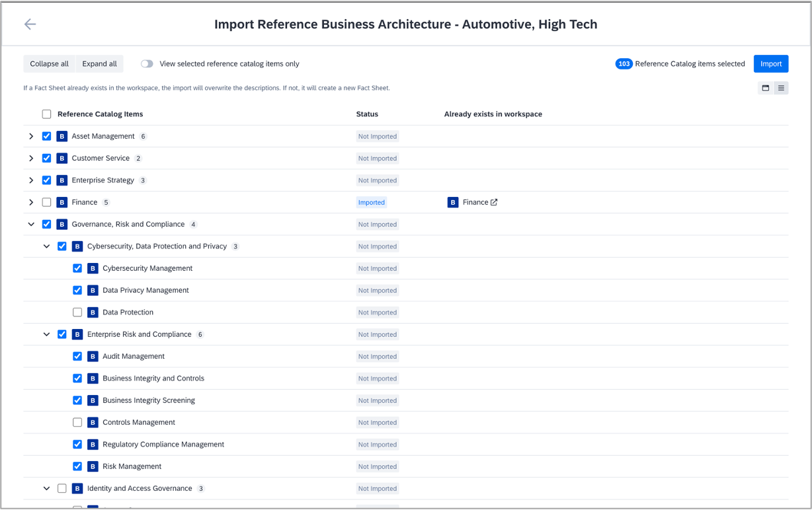
Task: Click the back arrow icon
Action: coord(30,24)
